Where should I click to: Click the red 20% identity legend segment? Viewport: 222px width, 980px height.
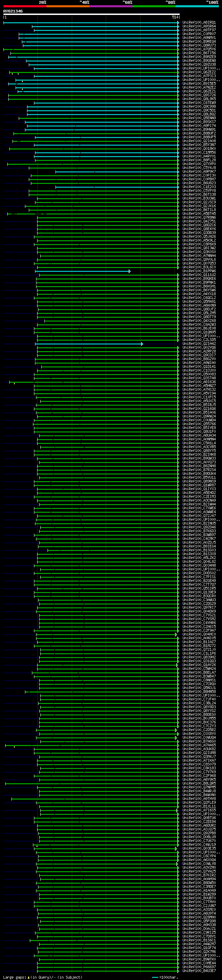[x=25, y=6]
